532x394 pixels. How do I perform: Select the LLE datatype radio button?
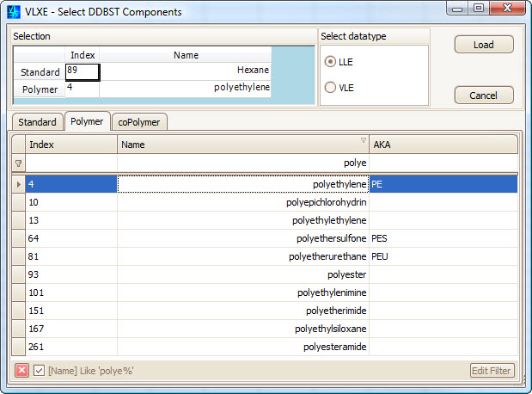(330, 63)
